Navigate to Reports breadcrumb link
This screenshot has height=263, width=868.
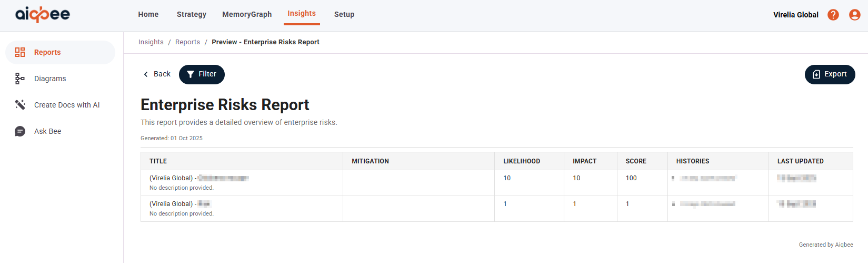pos(187,42)
